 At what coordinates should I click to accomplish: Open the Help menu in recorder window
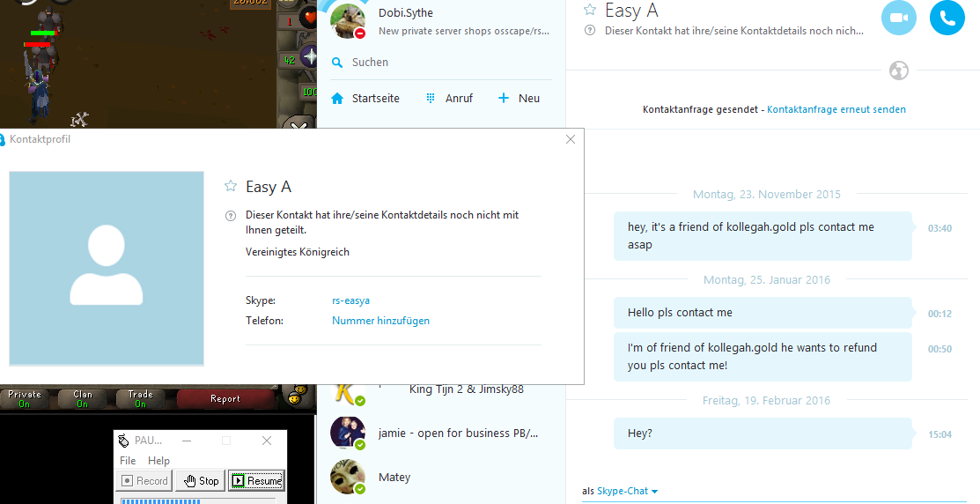tap(158, 460)
